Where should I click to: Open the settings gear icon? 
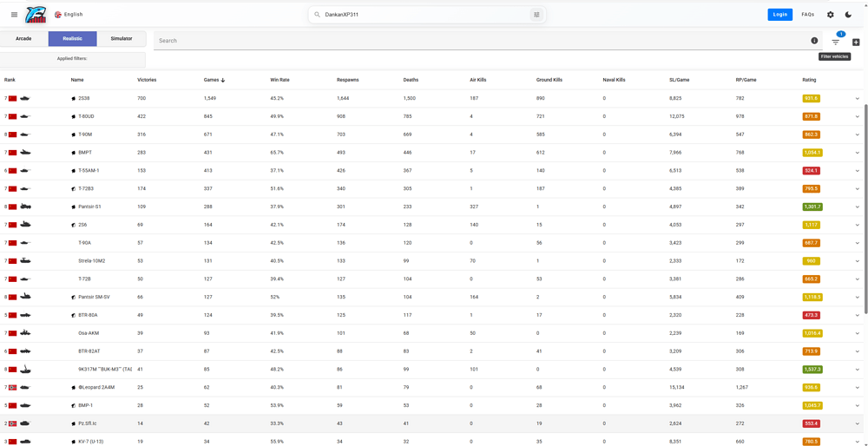pos(831,15)
